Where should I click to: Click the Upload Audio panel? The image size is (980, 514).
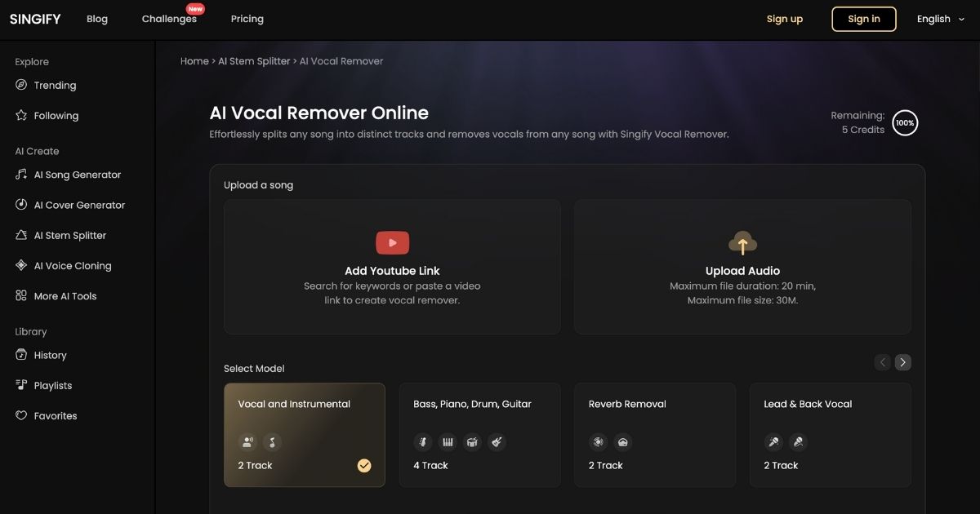coord(742,267)
